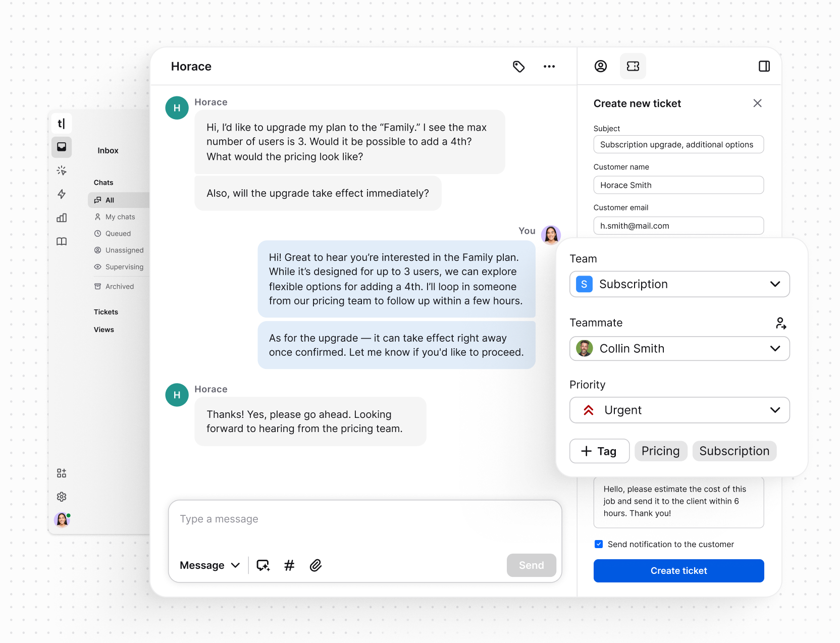Viewport: 840px width, 643px height.
Task: Close the Create new ticket panel
Action: pos(757,103)
